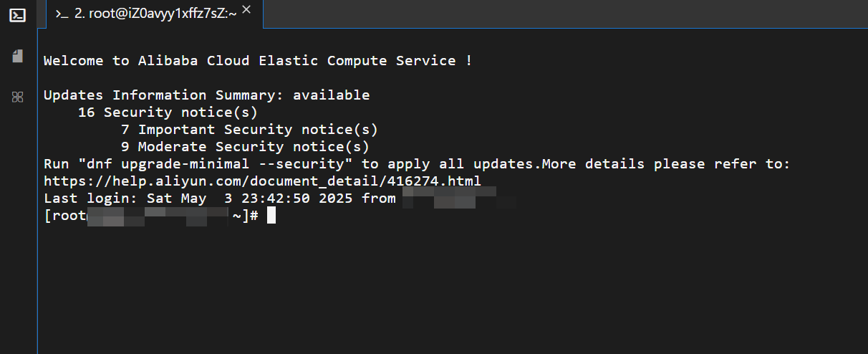Click the prompt icon on the session tab
The height and width of the screenshot is (354, 868).
pyautogui.click(x=62, y=14)
